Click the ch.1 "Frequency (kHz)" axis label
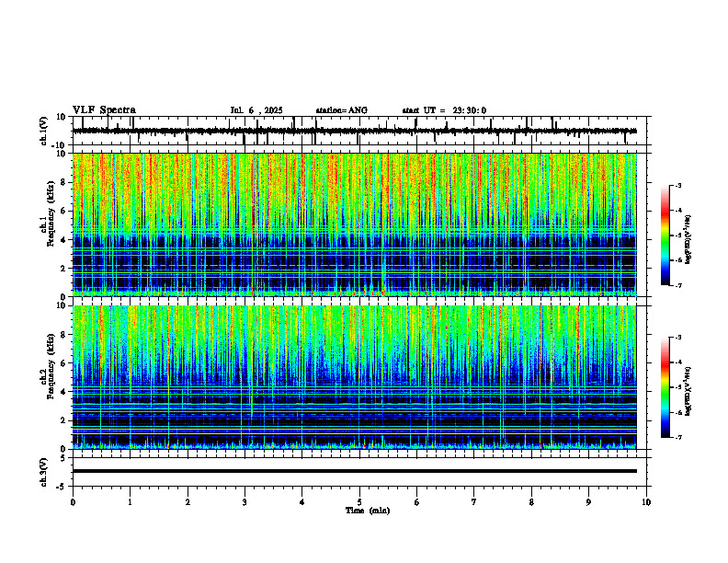The image size is (728, 563). (x=51, y=213)
